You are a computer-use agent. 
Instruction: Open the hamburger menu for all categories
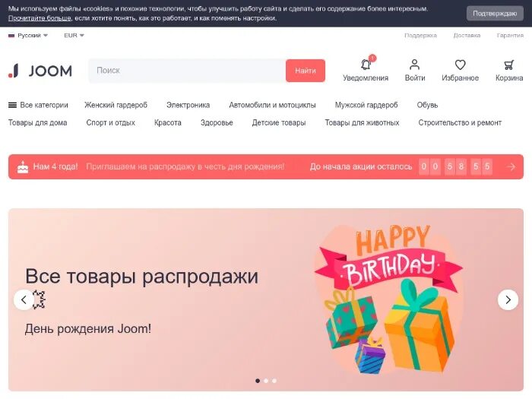(13, 105)
